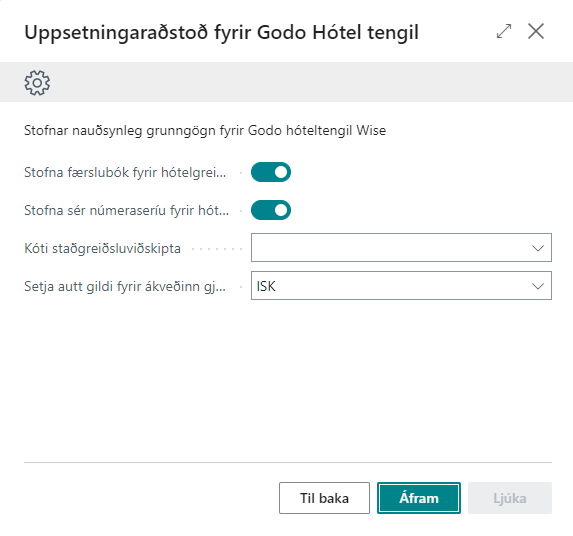Disable Stofna sér númeraseríu switch
The image size is (573, 536).
click(x=271, y=210)
